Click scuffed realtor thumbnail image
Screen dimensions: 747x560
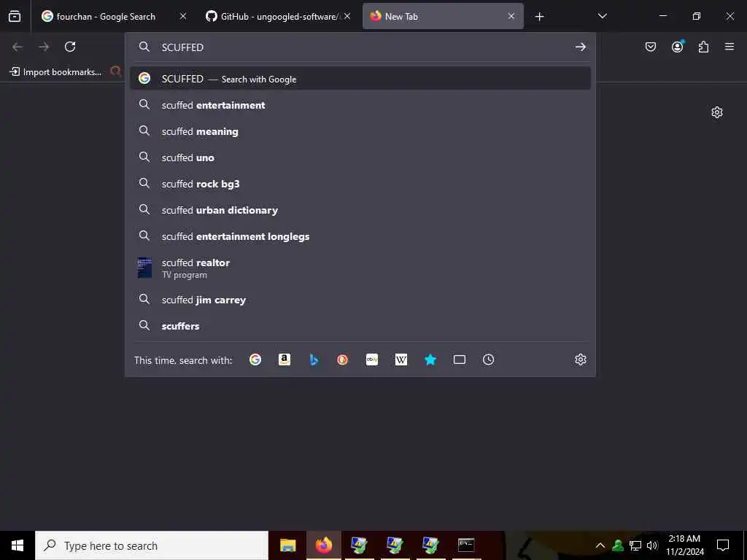click(x=144, y=268)
